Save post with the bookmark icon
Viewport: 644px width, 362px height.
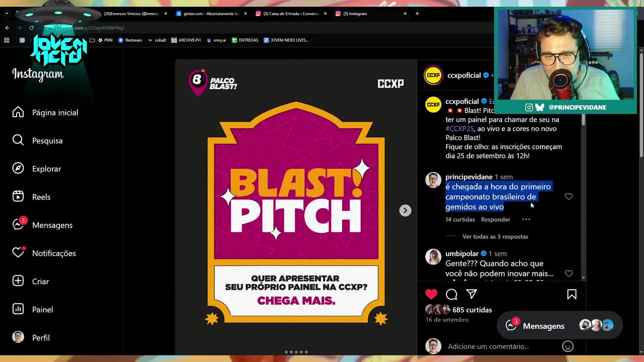[572, 294]
